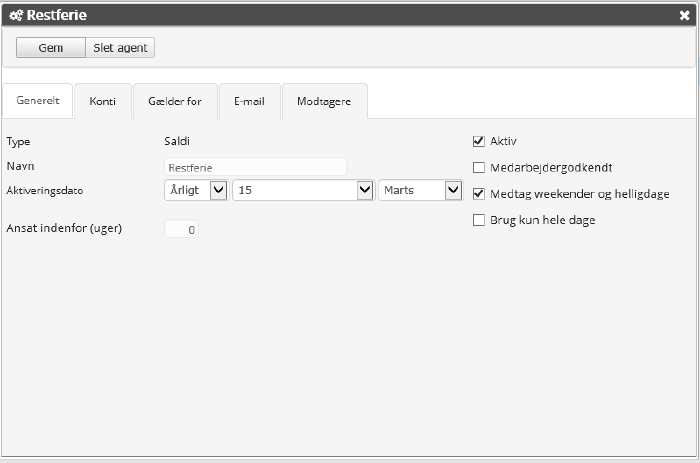Toggle Medtag weekender og helligdage checkbox
Image resolution: width=700 pixels, height=463 pixels.
click(x=479, y=194)
